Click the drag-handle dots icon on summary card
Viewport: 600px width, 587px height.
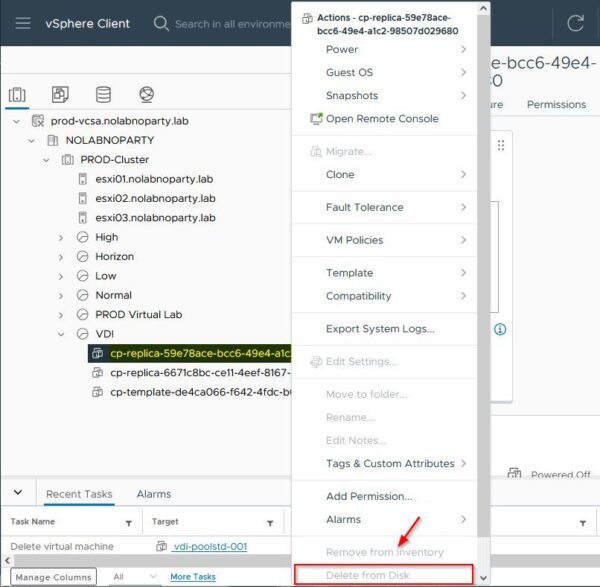click(501, 145)
